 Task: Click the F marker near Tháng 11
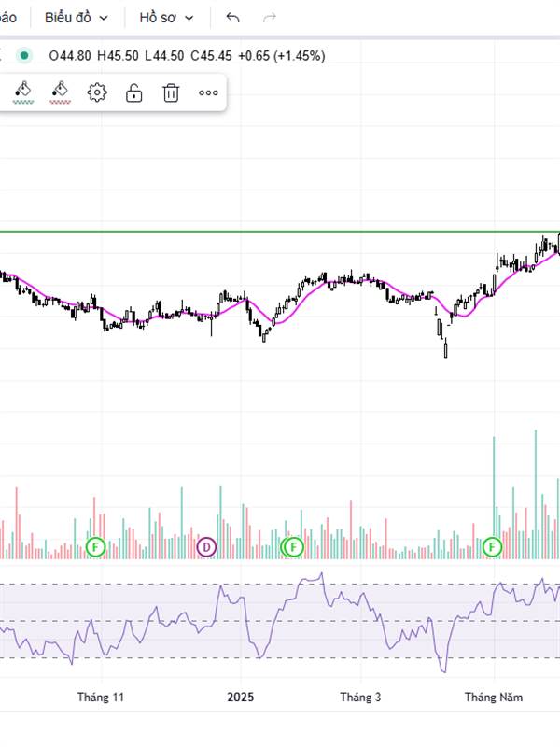pyautogui.click(x=96, y=546)
